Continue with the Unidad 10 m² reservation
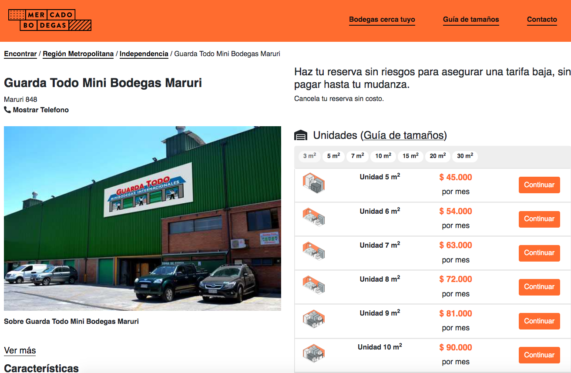Image resolution: width=571 pixels, height=373 pixels. click(x=539, y=355)
